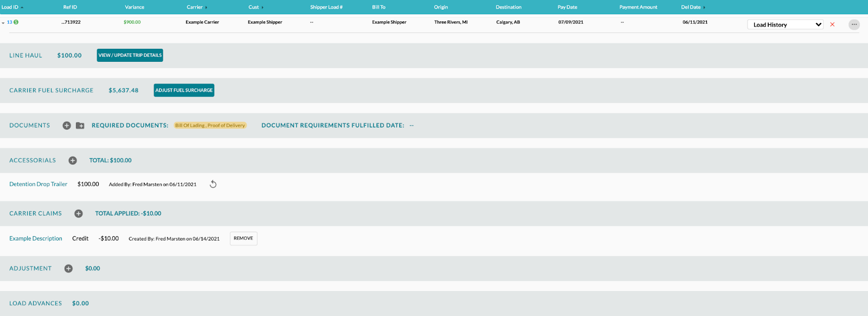Add a new document with plus icon
This screenshot has height=316, width=868.
pos(67,126)
